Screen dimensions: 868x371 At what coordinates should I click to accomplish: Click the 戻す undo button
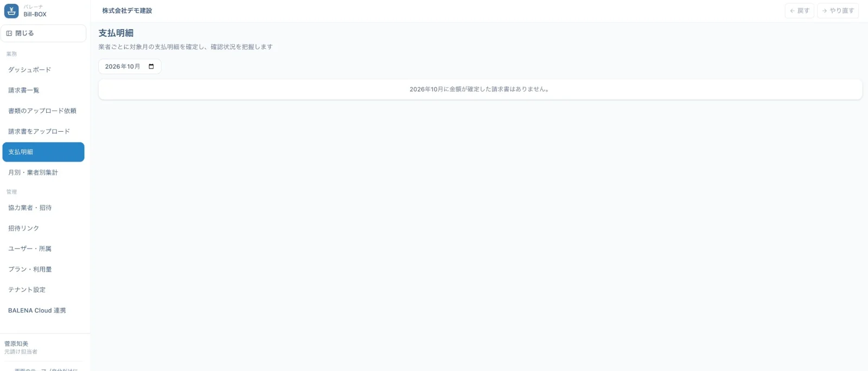coord(799,11)
